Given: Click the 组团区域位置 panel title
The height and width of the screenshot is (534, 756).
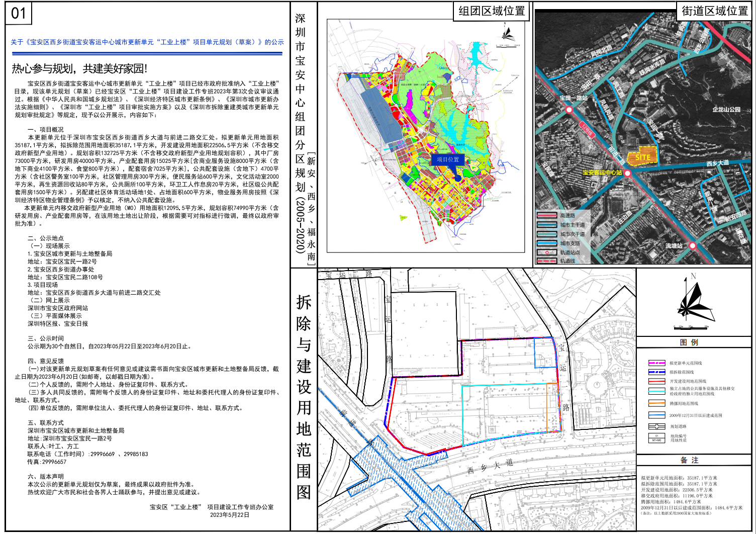Looking at the screenshot, I should pos(492,11).
